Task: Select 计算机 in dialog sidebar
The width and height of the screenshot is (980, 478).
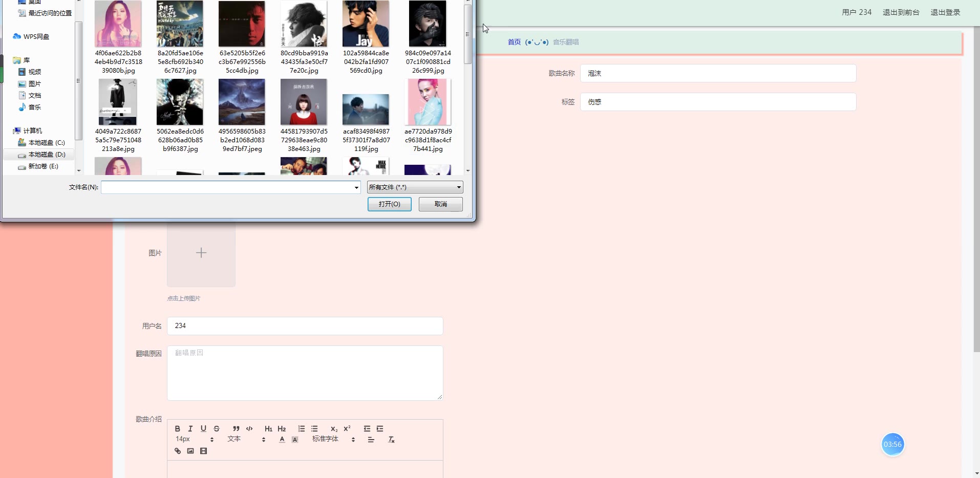Action: [x=28, y=131]
